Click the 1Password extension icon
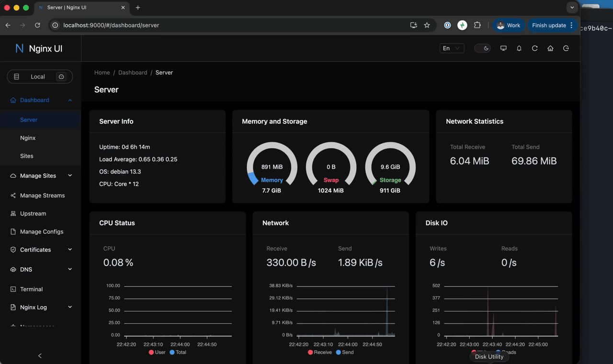The image size is (613, 364). (x=447, y=25)
